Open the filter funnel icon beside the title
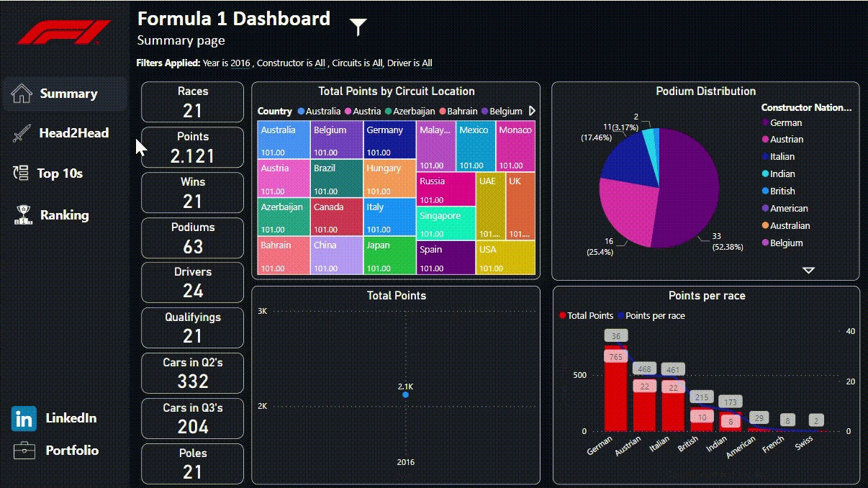The height and width of the screenshot is (488, 868). pos(356,25)
